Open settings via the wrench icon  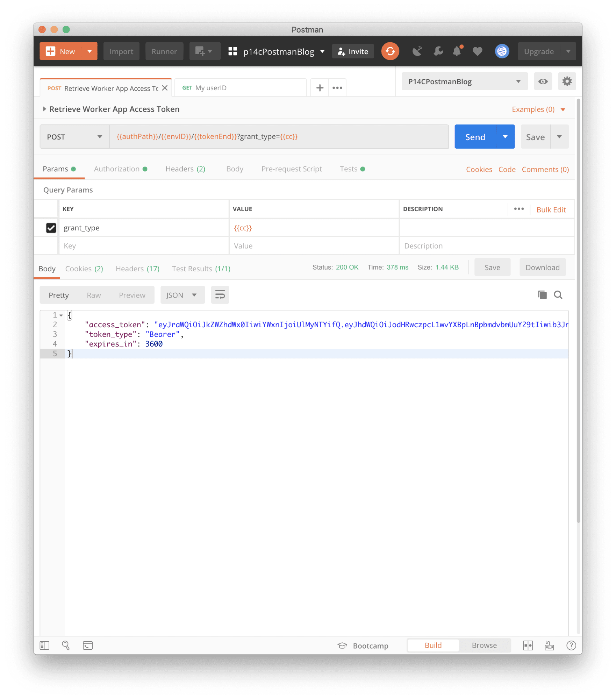click(438, 51)
